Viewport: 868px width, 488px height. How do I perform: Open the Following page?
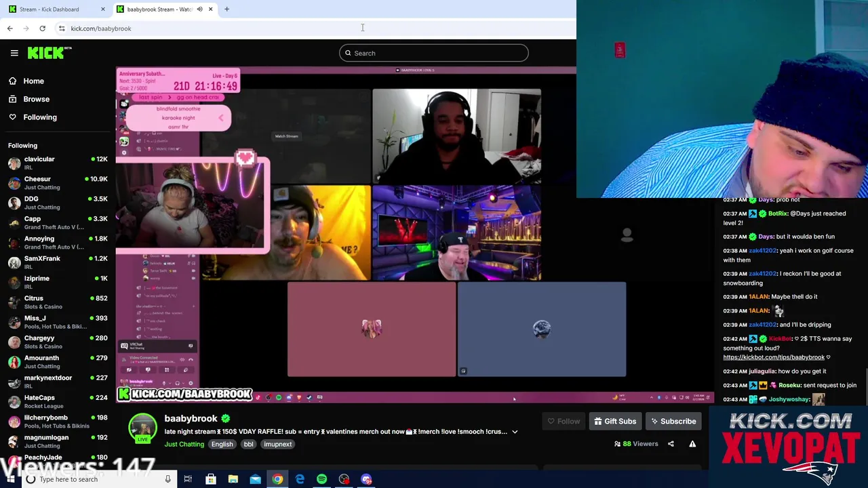(x=40, y=117)
